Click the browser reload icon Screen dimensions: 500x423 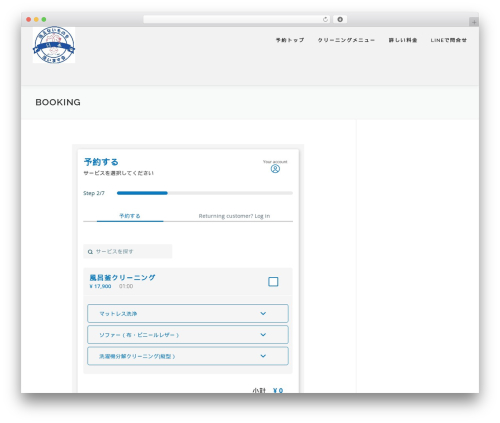click(x=325, y=19)
